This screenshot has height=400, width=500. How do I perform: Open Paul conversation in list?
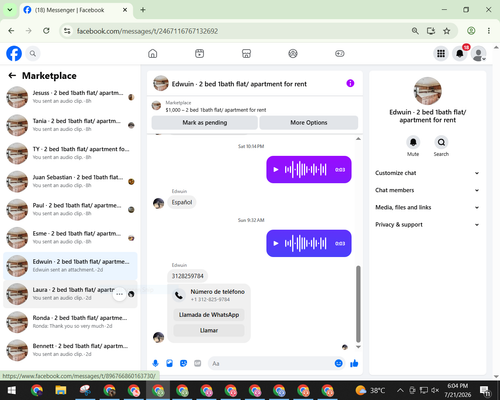point(70,209)
